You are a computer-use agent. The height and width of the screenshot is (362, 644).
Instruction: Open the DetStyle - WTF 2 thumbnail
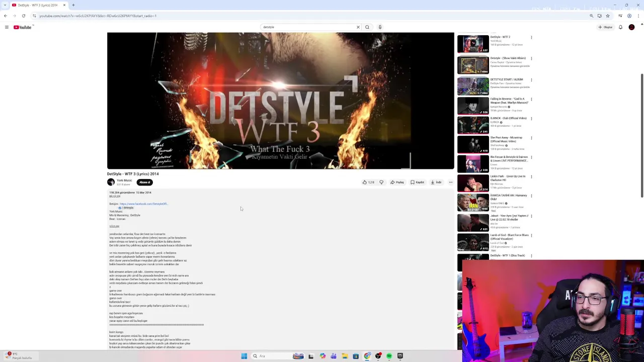pos(473,44)
